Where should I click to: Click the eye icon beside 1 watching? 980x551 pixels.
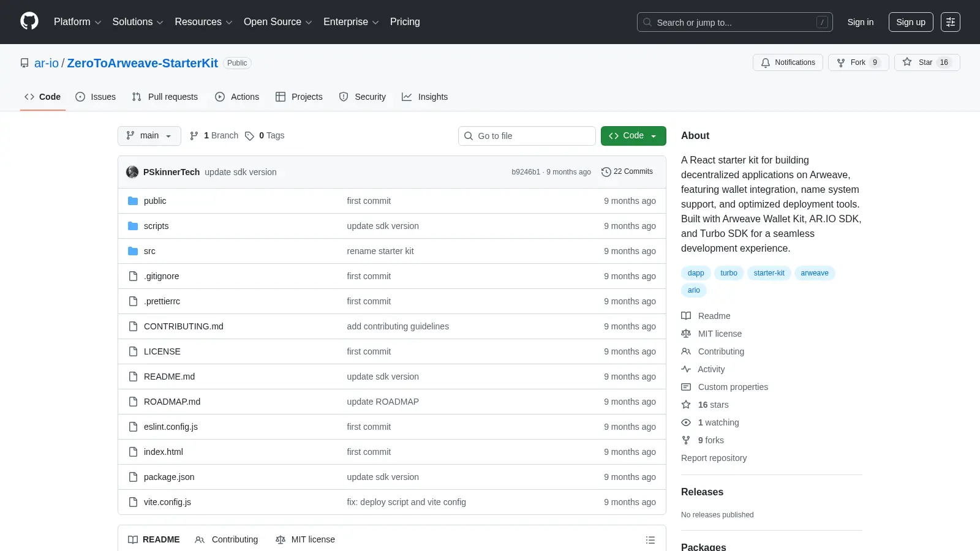click(686, 422)
